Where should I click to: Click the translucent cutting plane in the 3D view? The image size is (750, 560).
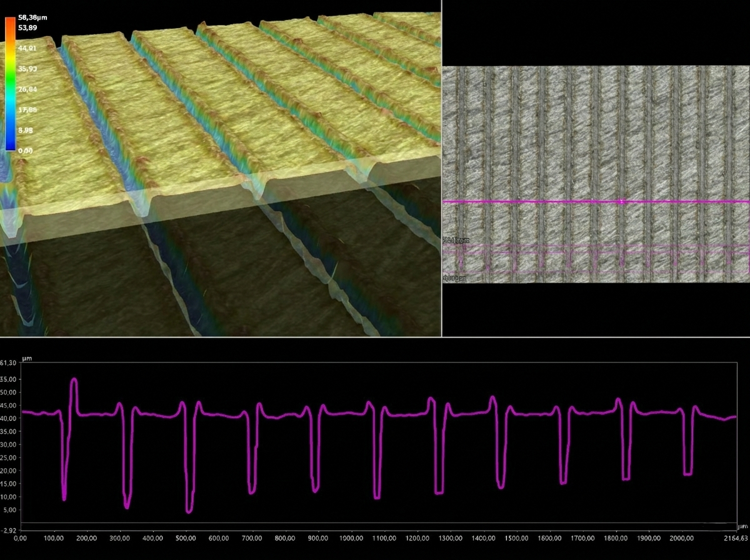point(219,206)
